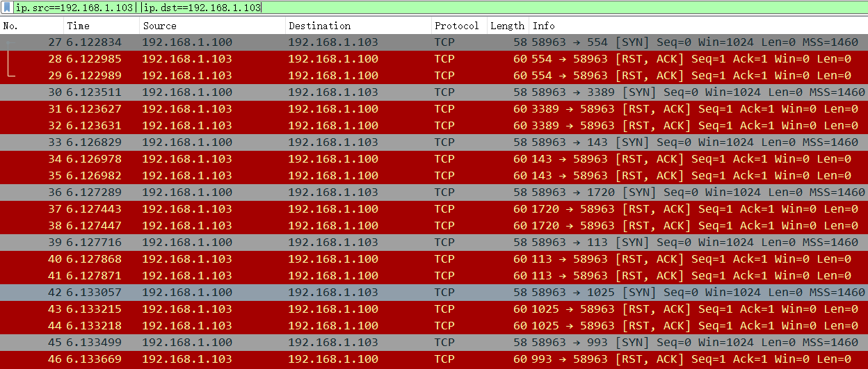The image size is (868, 369).
Task: Select the row with time 6.126978
Action: pos(434,159)
